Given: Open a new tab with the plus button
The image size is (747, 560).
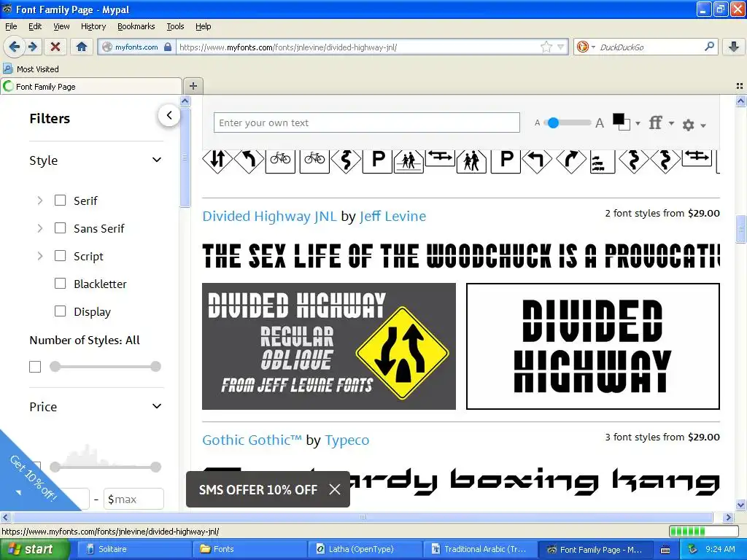Looking at the screenshot, I should point(193,86).
